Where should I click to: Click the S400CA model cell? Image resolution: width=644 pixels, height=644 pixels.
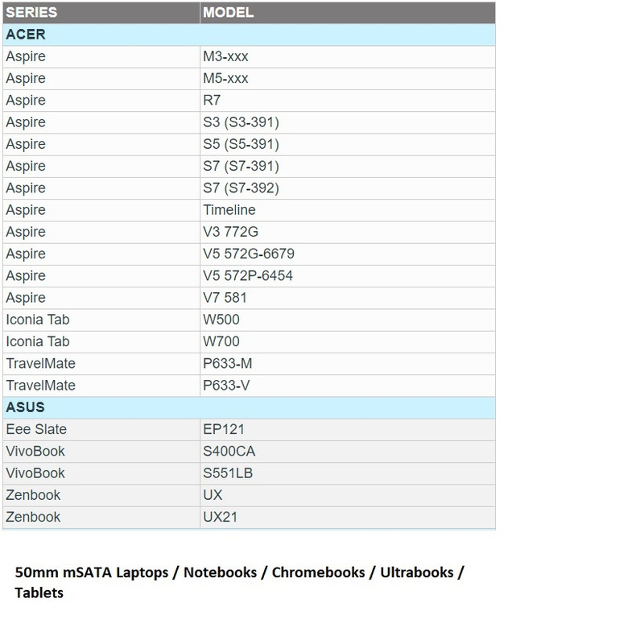click(229, 451)
